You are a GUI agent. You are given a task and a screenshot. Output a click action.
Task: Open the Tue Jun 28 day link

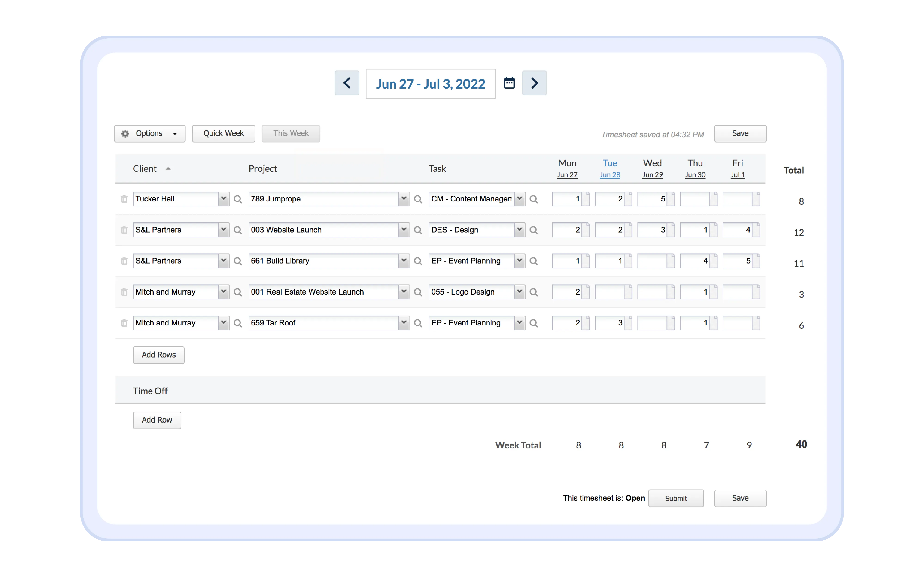[609, 175]
